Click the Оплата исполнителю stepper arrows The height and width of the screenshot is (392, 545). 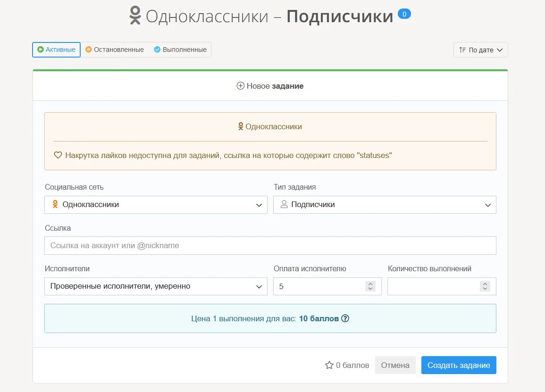[370, 286]
